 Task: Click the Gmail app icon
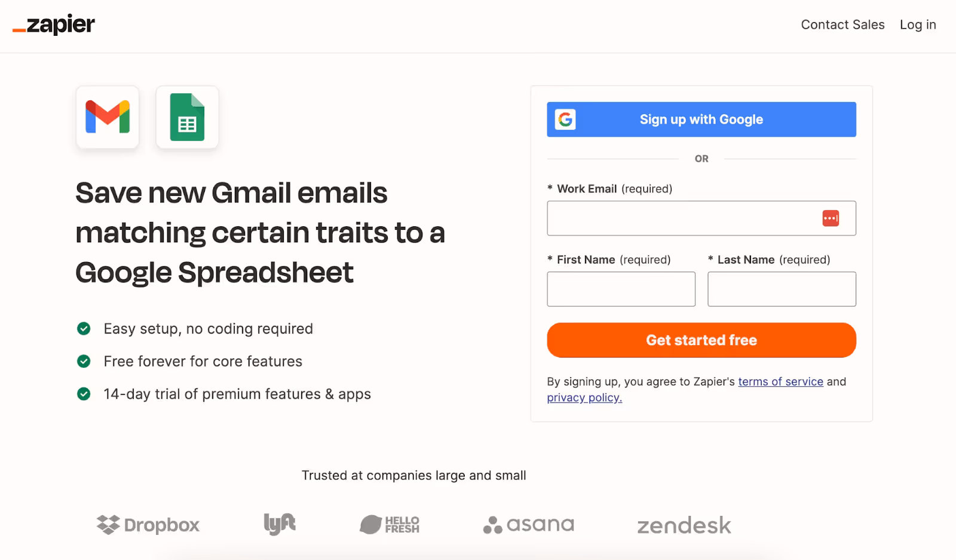tap(108, 117)
